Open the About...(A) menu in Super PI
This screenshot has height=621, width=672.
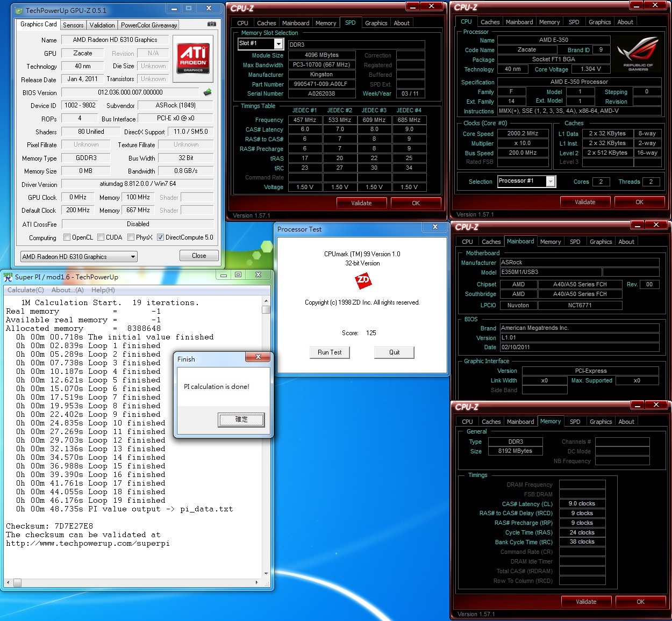(68, 290)
